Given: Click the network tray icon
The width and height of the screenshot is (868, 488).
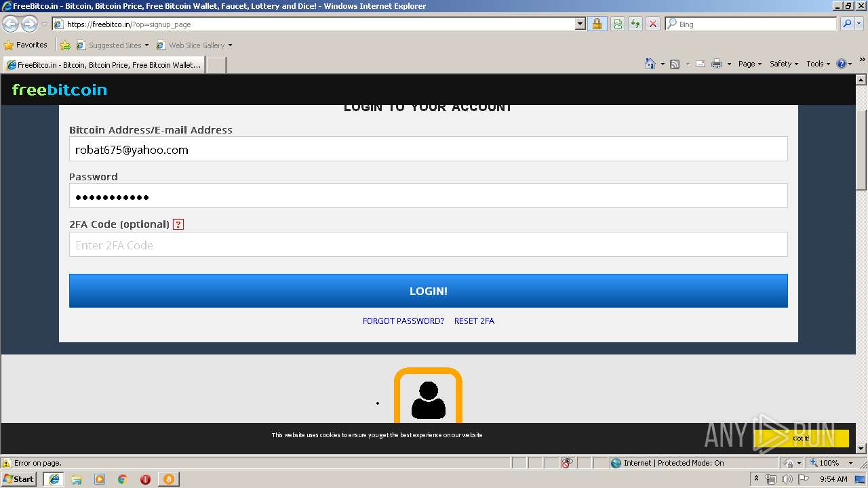Looking at the screenshot, I should pyautogui.click(x=771, y=479).
